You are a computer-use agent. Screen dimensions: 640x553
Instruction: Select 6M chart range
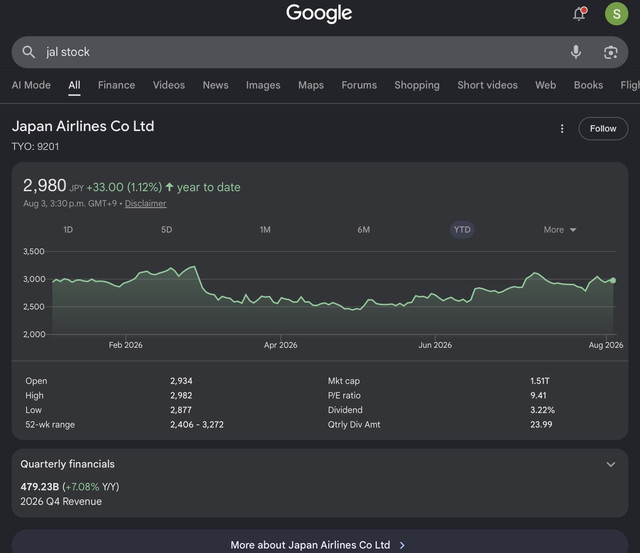coord(364,230)
